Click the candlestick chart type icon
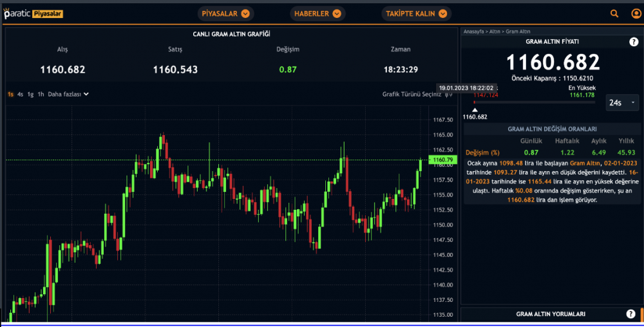Image resolution: width=644 pixels, height=327 pixels. pyautogui.click(x=449, y=94)
